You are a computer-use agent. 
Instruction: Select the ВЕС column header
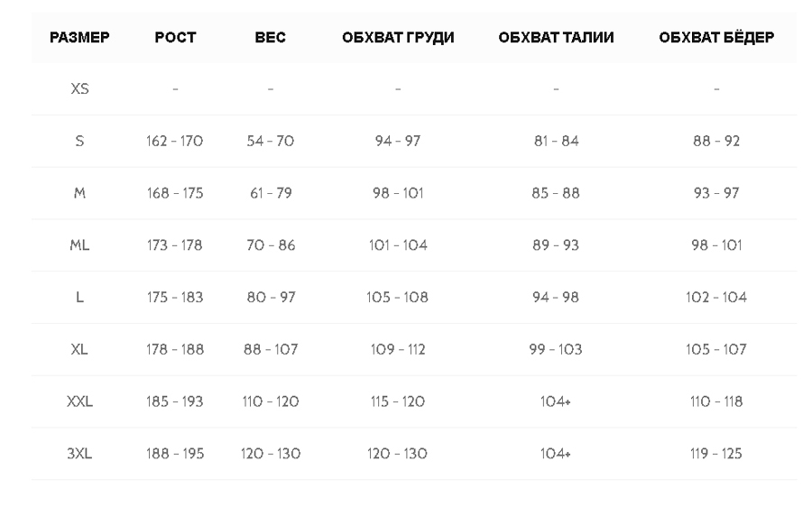point(270,37)
